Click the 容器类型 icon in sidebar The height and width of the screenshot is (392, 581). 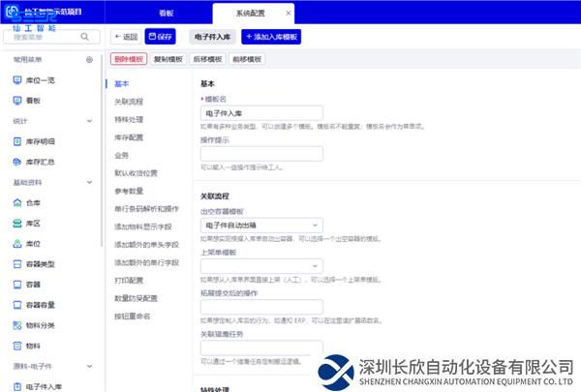click(17, 264)
